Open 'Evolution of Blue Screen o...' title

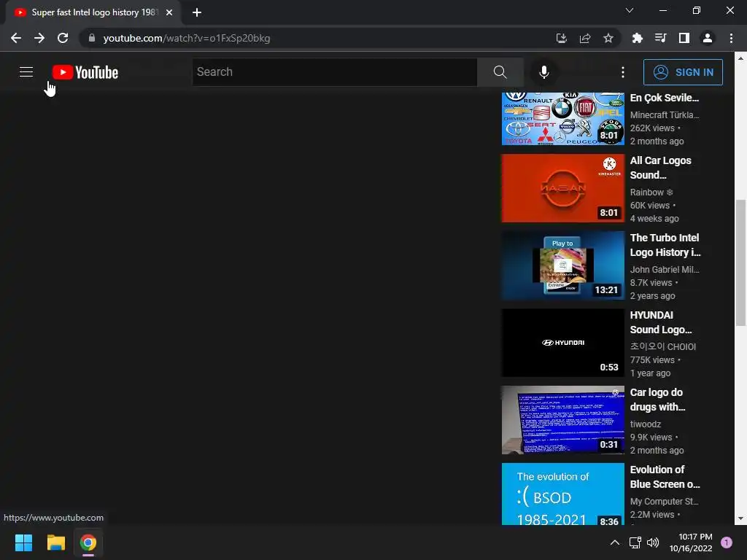point(665,477)
